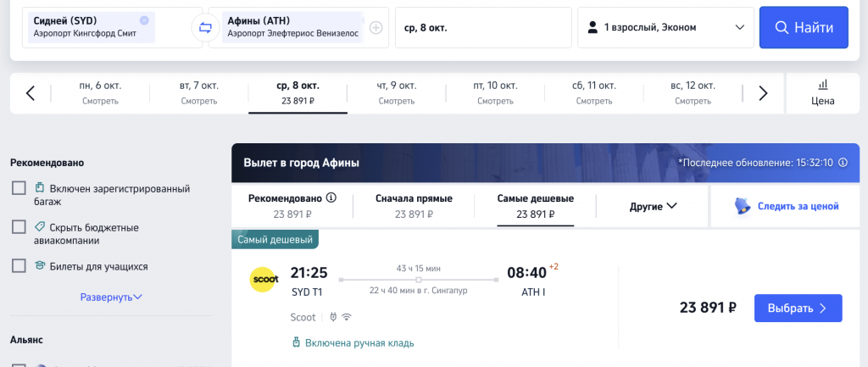Expand the Другие sorting dropdown
Image resolution: width=868 pixels, height=367 pixels.
tap(654, 207)
